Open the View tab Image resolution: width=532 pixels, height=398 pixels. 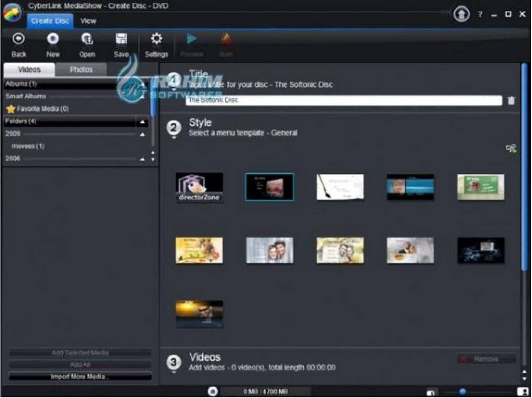coord(88,21)
